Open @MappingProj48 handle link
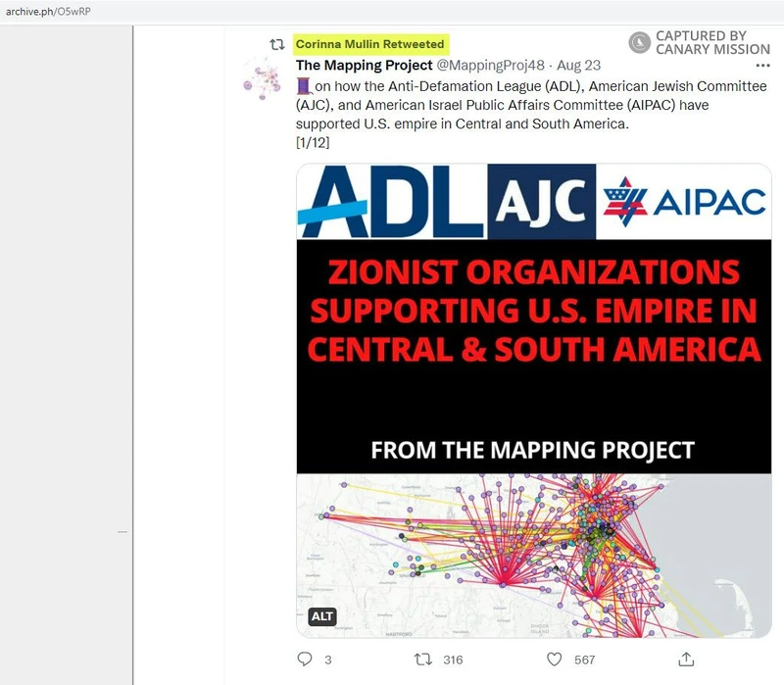 point(491,66)
